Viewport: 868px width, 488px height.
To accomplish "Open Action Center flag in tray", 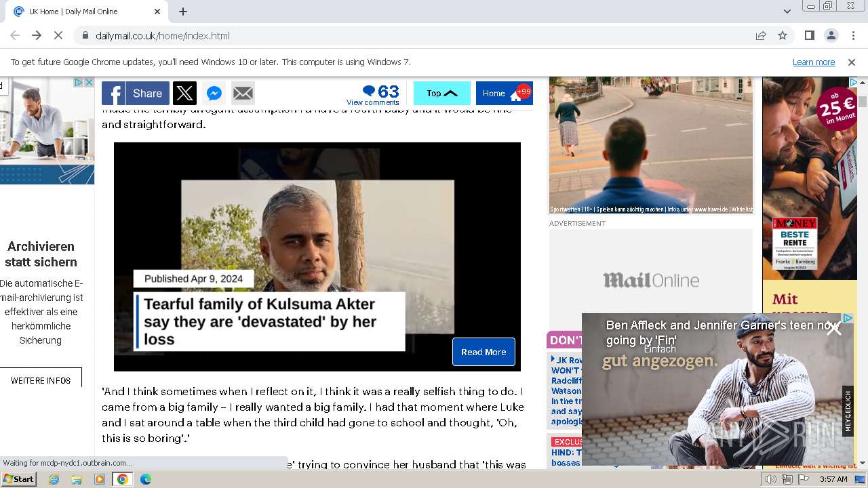I will (x=804, y=479).
